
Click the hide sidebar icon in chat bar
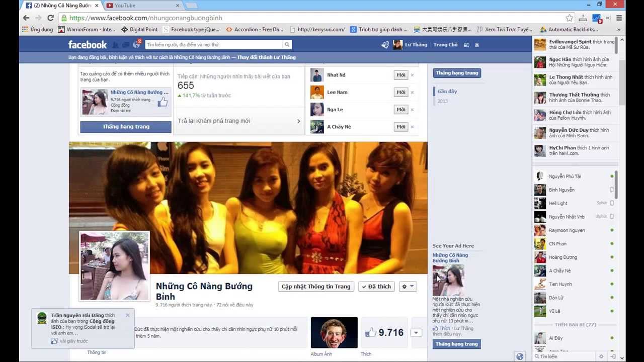[x=613, y=356]
